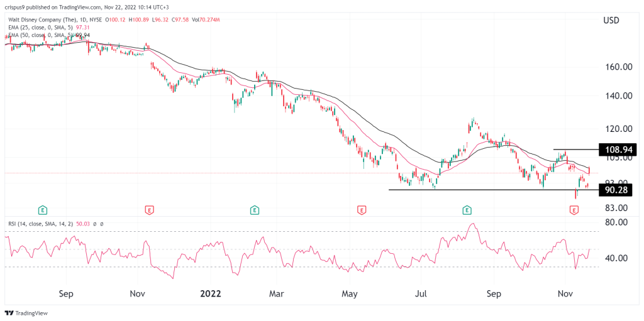Screen dimensions: 644x321
Task: Click the green earnings E marker for February 2022
Action: (255, 210)
